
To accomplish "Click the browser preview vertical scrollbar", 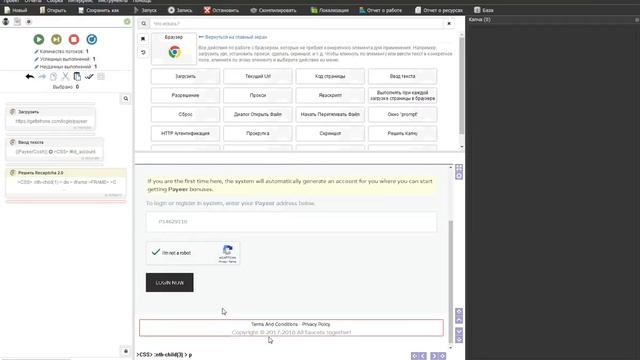I will tap(451, 282).
